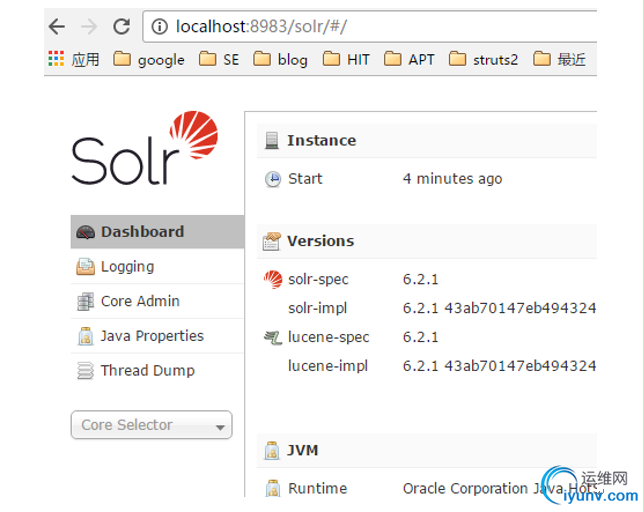Click the Versions section heading

pyautogui.click(x=320, y=241)
